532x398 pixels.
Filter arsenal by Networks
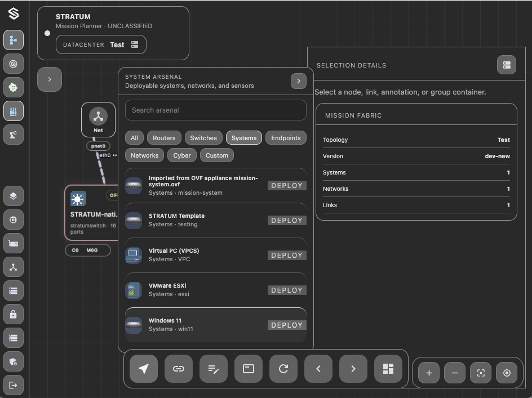144,155
